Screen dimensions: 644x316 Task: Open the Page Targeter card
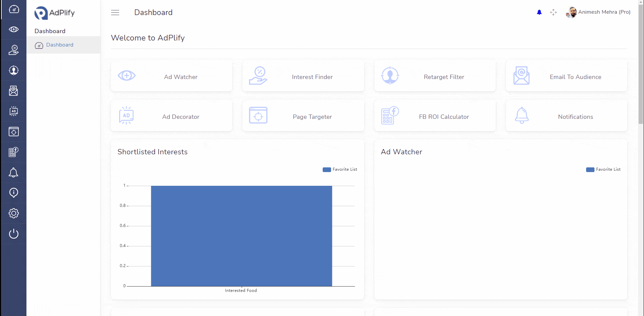303,116
